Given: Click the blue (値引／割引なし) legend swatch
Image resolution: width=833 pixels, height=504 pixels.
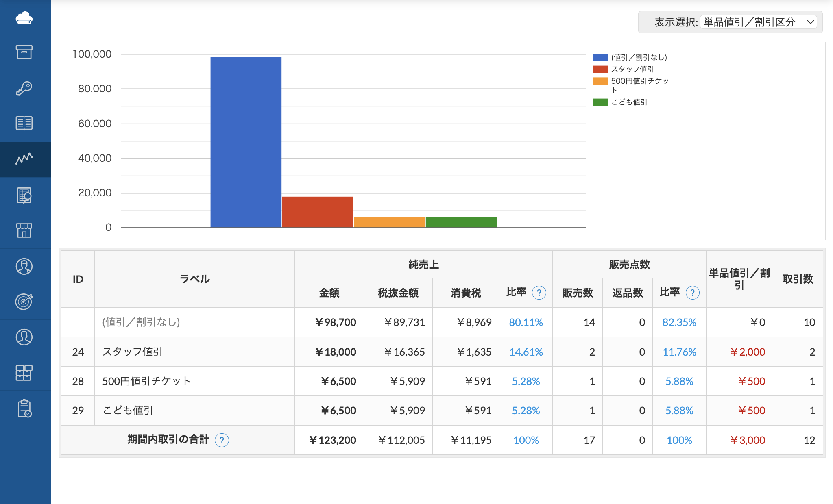Looking at the screenshot, I should tap(600, 57).
